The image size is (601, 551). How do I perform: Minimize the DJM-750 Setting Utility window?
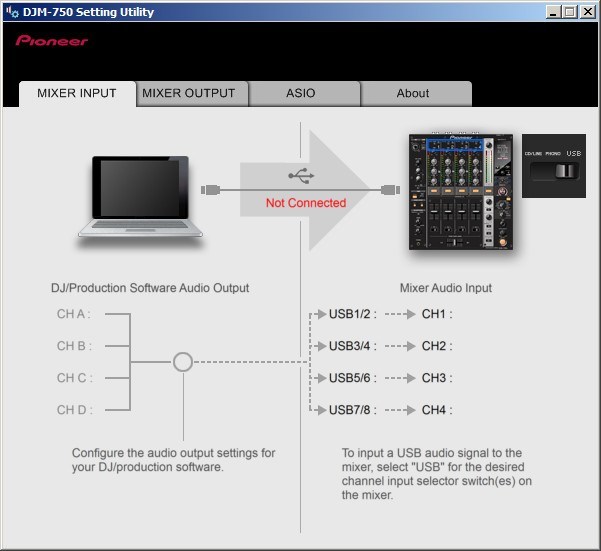[553, 12]
